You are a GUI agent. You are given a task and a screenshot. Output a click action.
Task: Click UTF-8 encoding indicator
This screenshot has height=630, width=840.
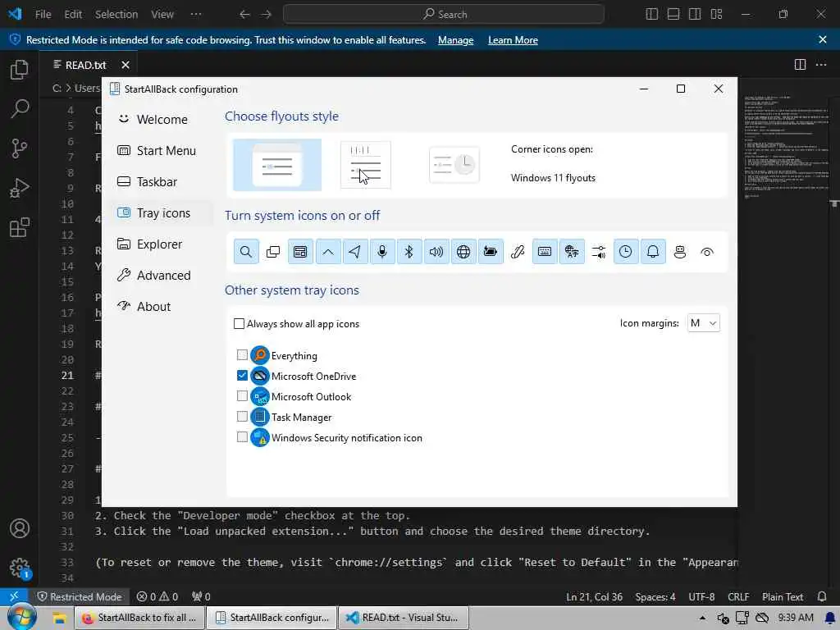(701, 597)
